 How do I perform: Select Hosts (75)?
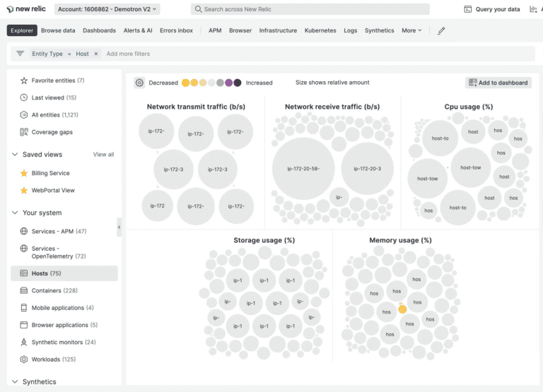point(64,273)
